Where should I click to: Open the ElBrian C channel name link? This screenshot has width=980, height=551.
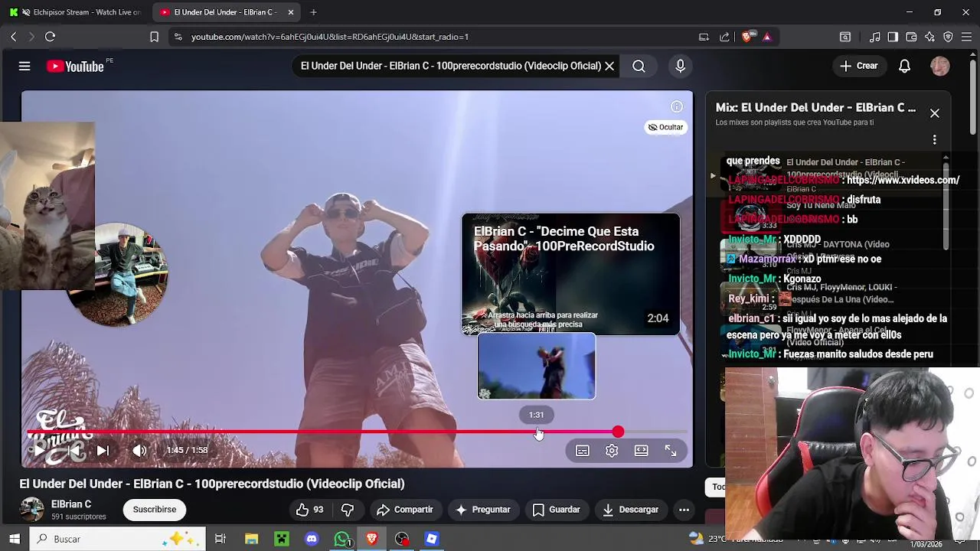point(71,504)
